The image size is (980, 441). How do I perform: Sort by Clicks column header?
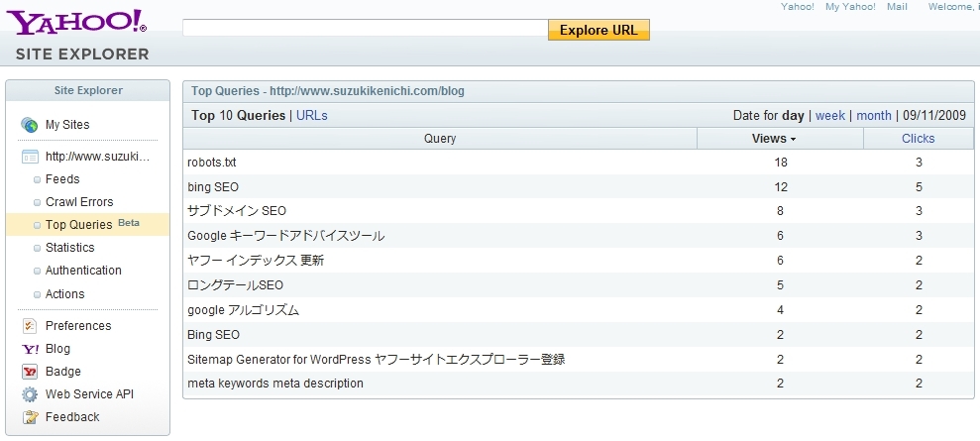point(919,139)
